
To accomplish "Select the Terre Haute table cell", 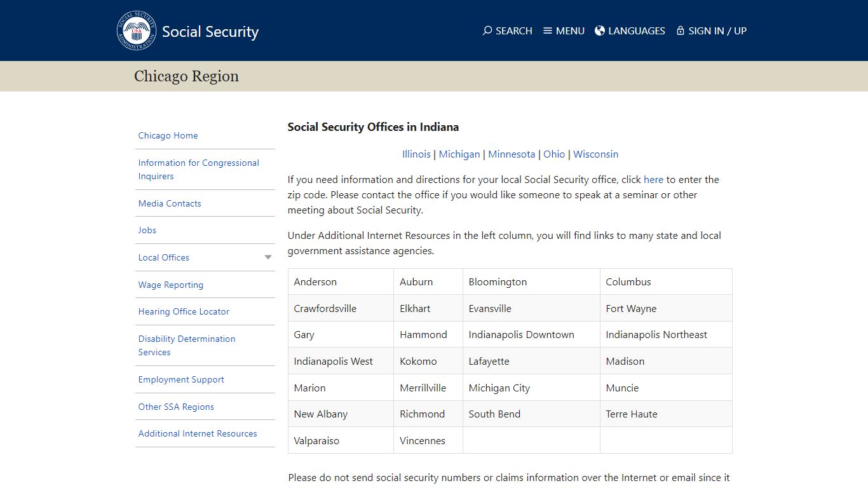I will (x=666, y=414).
